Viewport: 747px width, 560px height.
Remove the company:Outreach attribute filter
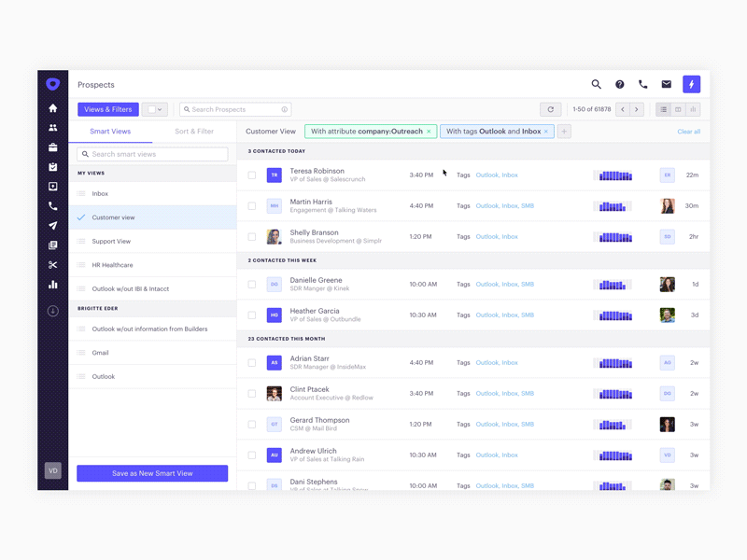(429, 132)
